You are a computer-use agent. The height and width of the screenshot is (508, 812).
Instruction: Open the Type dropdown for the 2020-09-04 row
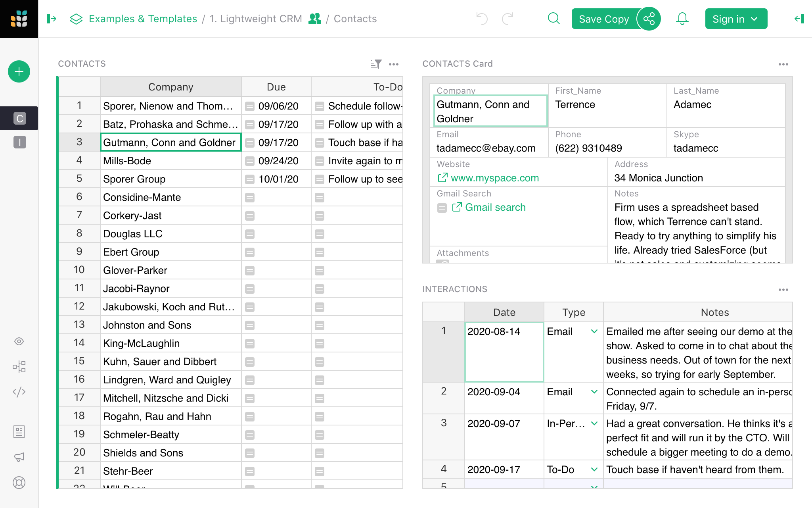[x=594, y=392]
